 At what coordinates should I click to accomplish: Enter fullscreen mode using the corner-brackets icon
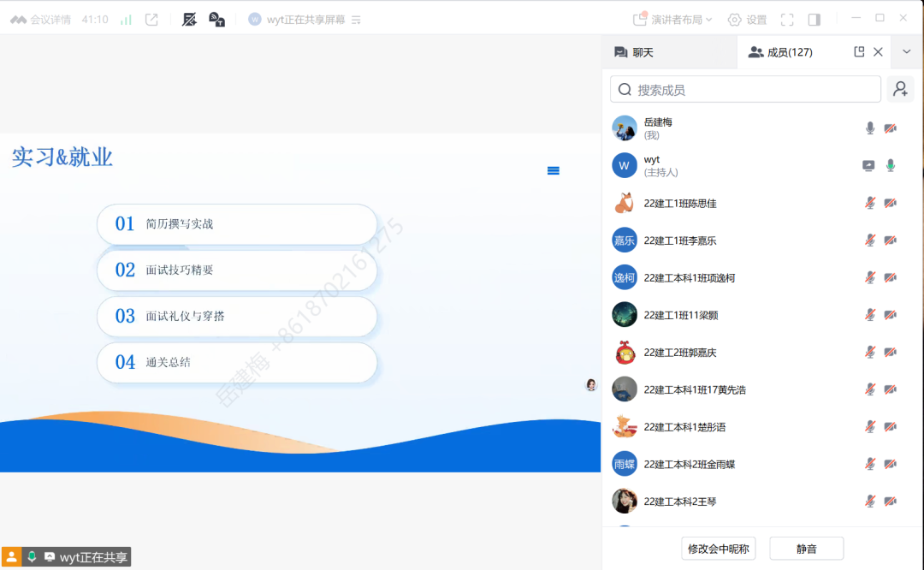(x=787, y=20)
